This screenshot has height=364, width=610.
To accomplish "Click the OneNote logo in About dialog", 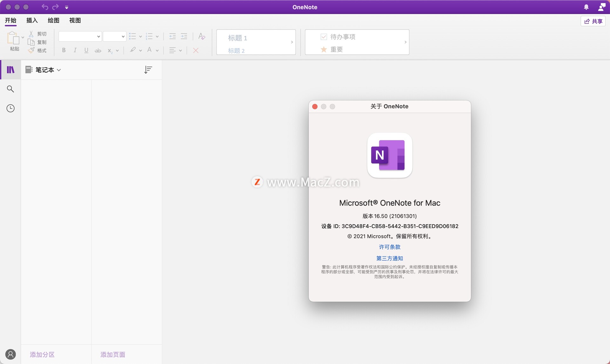I will (x=390, y=155).
